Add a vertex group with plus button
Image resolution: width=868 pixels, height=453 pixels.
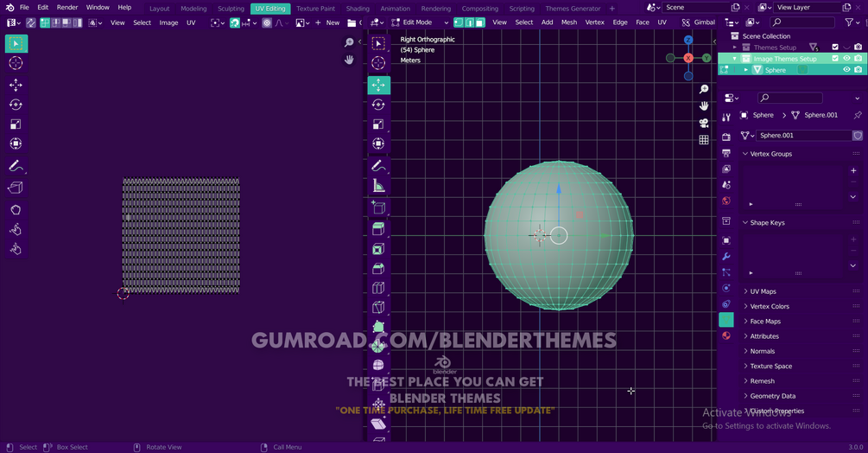click(x=853, y=170)
